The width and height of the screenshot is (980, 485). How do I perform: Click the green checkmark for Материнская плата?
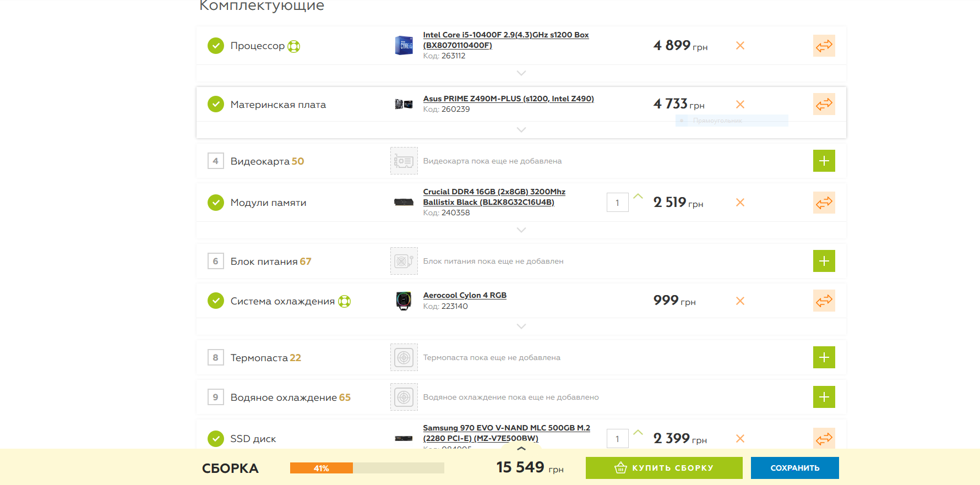(216, 104)
